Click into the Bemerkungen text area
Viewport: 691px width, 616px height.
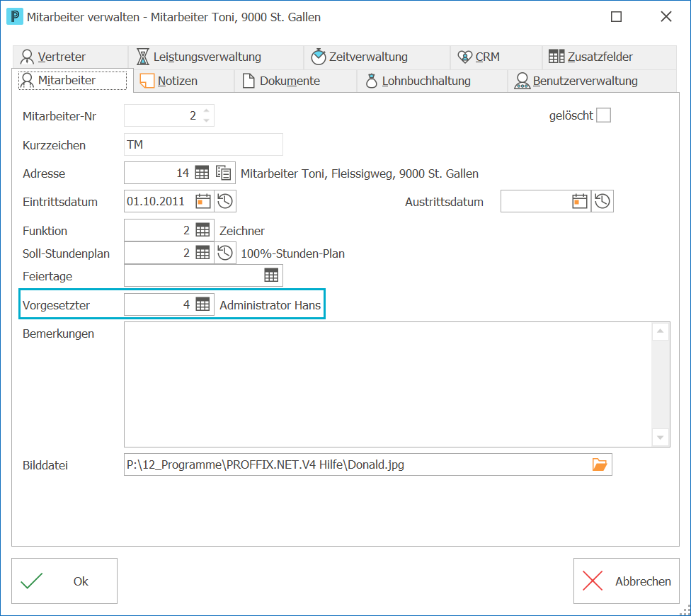click(388, 384)
